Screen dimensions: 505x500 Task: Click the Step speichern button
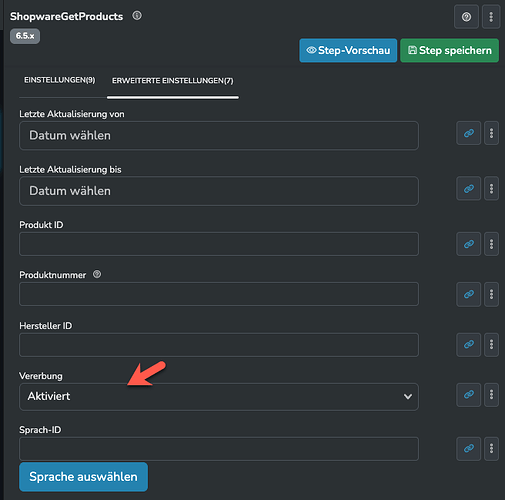point(450,50)
